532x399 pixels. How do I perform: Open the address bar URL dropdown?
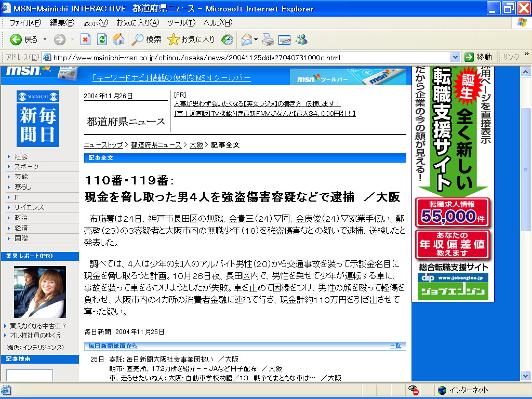455,57
